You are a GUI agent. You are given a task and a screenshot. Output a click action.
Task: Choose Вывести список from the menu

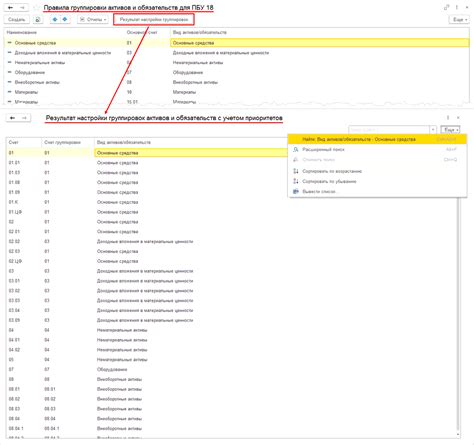click(x=320, y=191)
